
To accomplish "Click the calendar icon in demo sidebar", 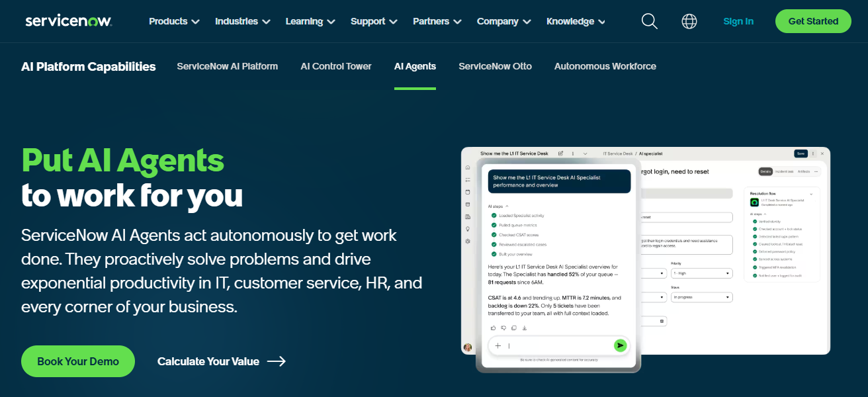I will pyautogui.click(x=468, y=192).
